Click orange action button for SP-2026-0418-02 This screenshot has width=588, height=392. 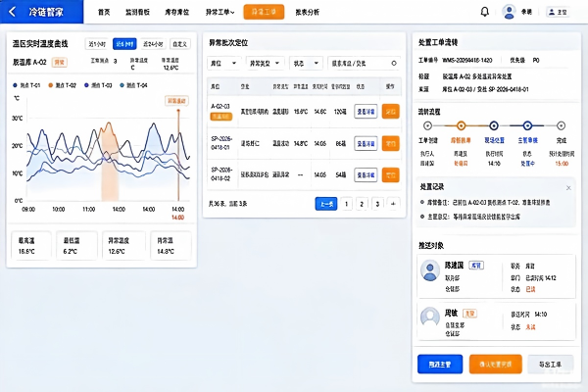(390, 175)
